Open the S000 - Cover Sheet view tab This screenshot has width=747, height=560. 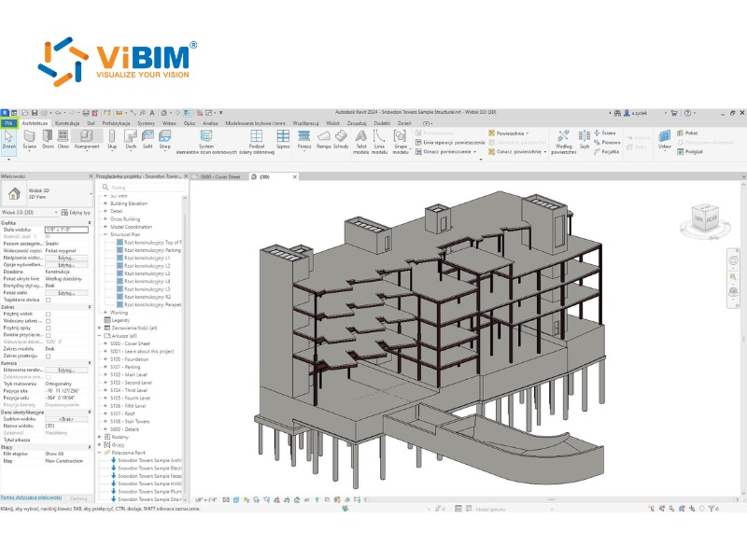222,175
